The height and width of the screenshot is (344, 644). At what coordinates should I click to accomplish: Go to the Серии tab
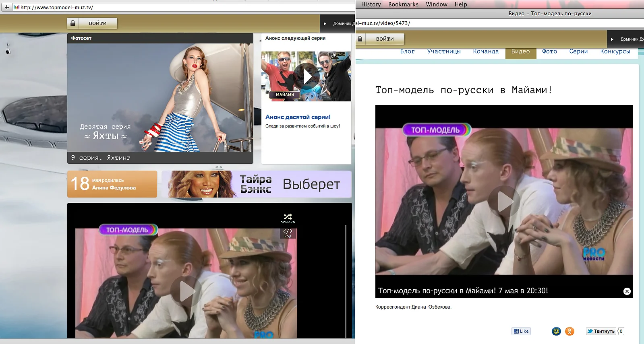pyautogui.click(x=578, y=51)
